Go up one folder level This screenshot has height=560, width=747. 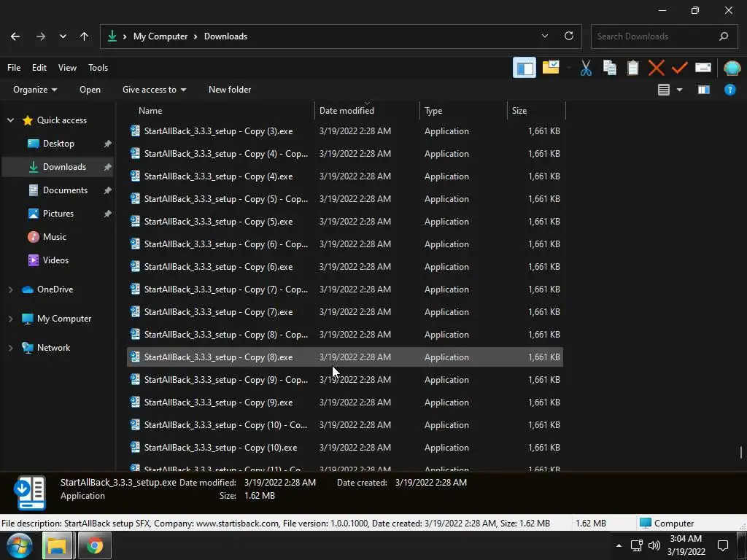[84, 36]
